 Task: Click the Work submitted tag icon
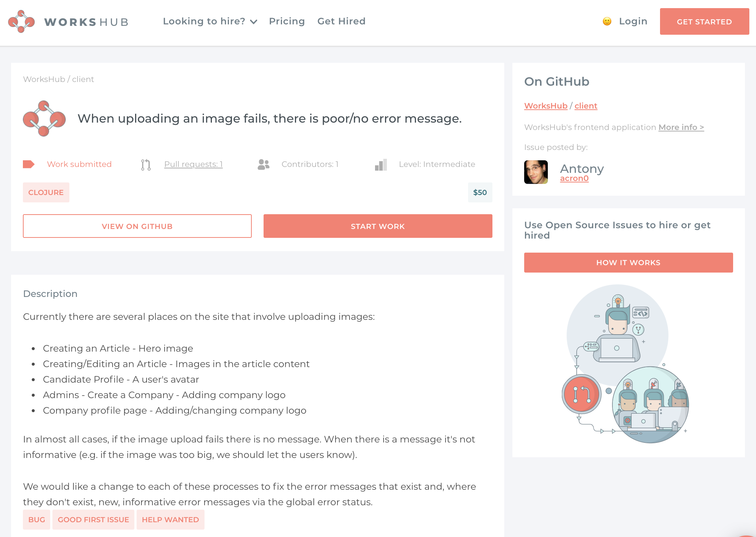pyautogui.click(x=29, y=164)
